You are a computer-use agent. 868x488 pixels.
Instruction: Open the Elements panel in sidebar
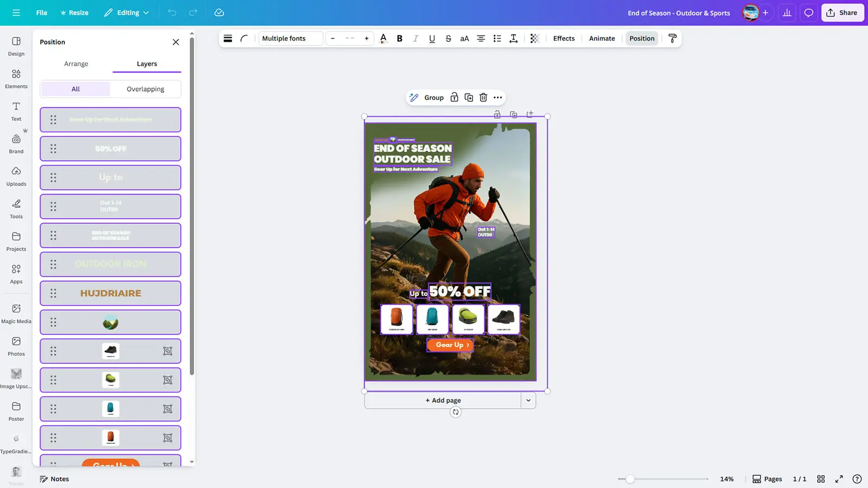pos(16,79)
